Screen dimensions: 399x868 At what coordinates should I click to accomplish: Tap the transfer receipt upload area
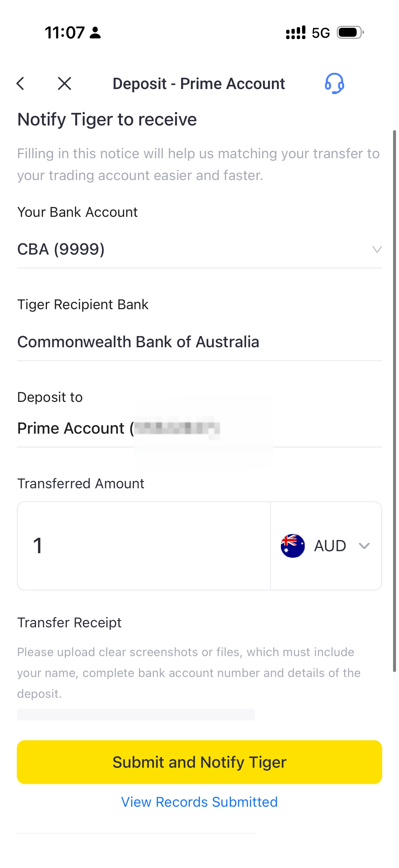tap(136, 715)
